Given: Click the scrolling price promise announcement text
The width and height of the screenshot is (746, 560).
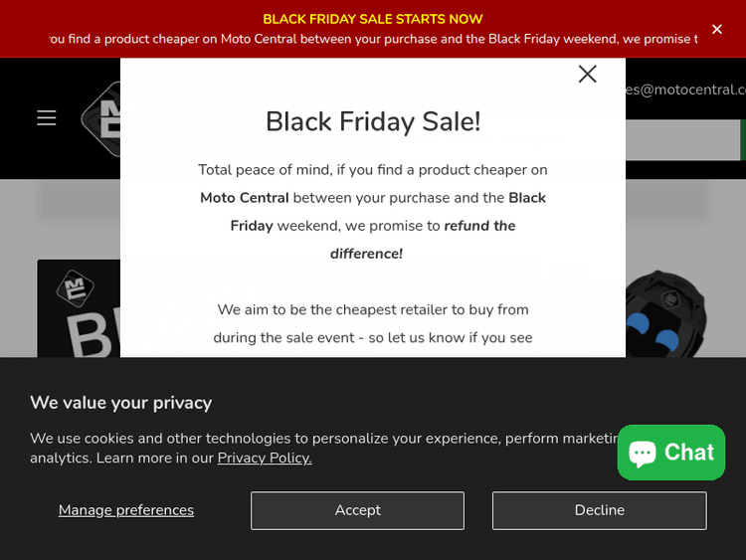Looking at the screenshot, I should click(x=373, y=39).
